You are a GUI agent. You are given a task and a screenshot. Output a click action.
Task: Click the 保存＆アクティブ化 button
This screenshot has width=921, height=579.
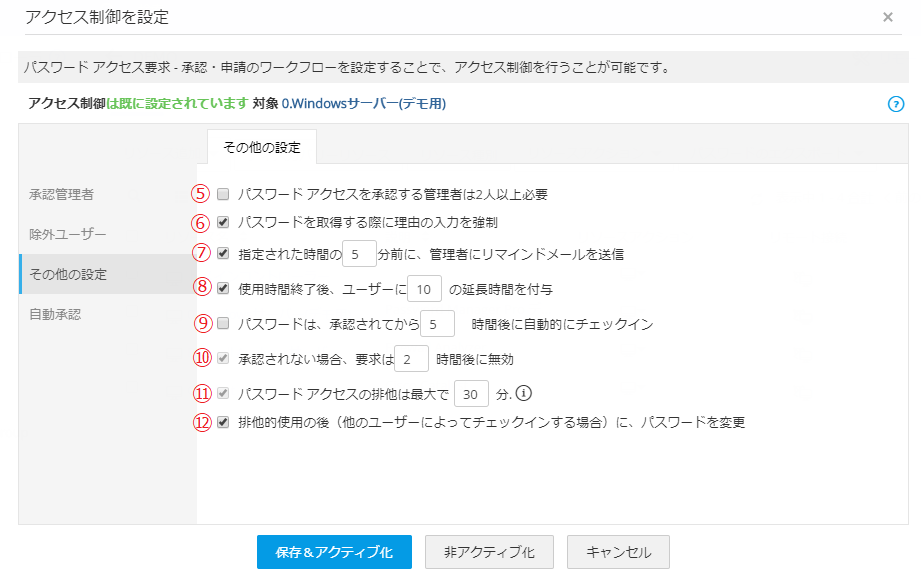tap(334, 552)
